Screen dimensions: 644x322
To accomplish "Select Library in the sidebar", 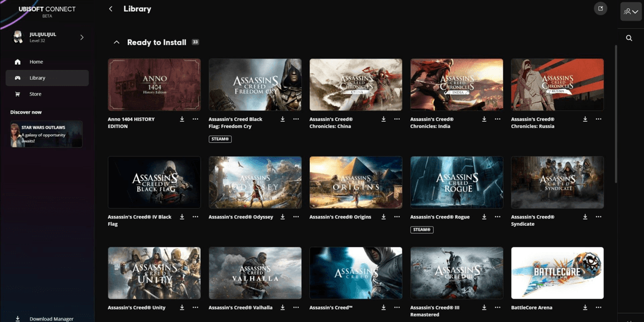I will click(47, 78).
